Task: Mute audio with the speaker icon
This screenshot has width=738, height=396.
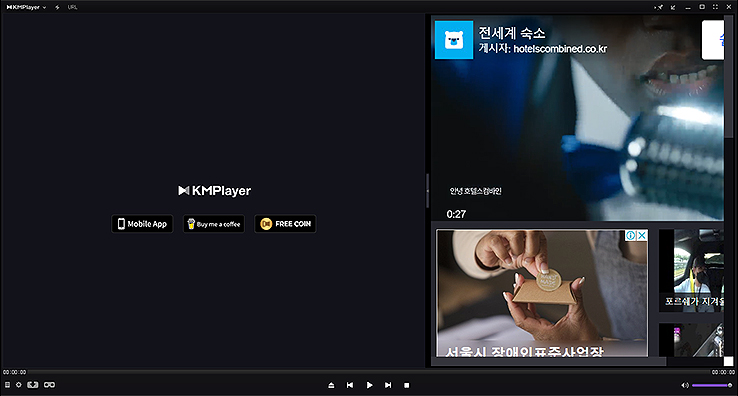Action: click(x=685, y=385)
